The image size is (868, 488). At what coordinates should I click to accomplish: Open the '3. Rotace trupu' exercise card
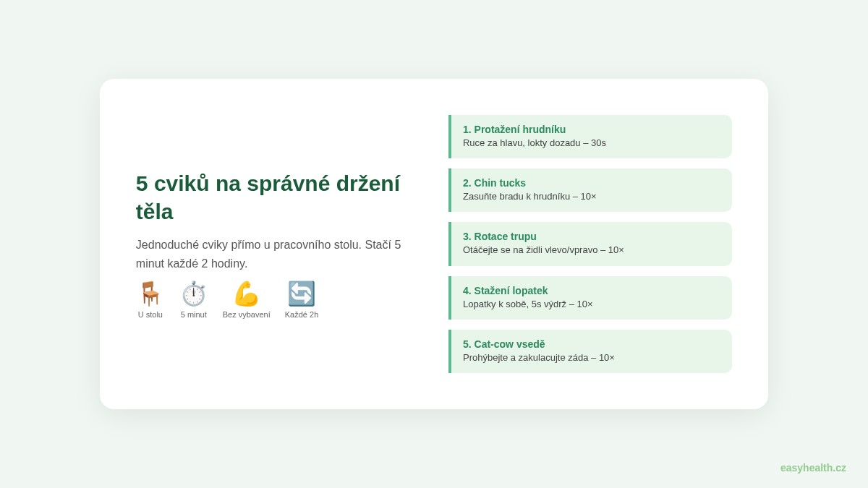click(590, 244)
